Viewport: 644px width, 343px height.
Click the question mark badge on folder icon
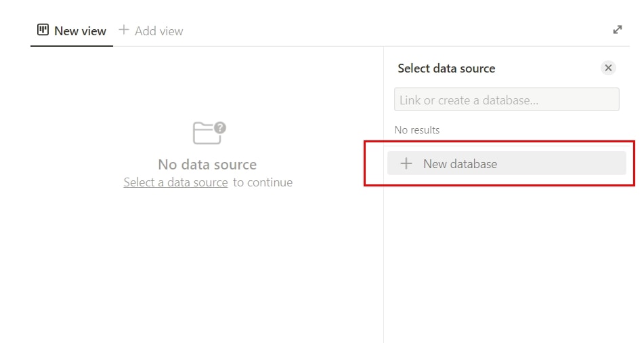(x=220, y=127)
